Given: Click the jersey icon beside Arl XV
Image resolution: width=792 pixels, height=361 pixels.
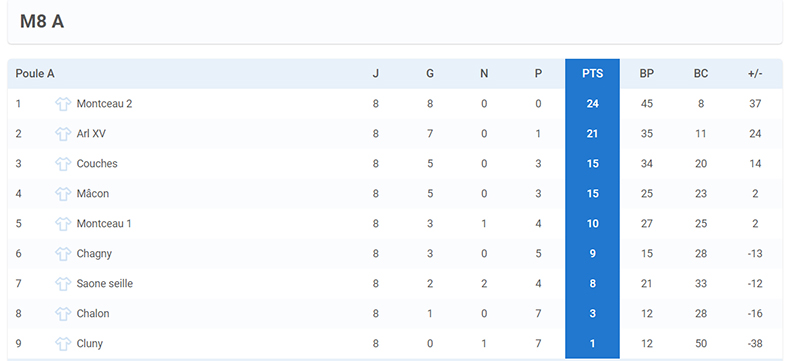Looking at the screenshot, I should pyautogui.click(x=63, y=134).
